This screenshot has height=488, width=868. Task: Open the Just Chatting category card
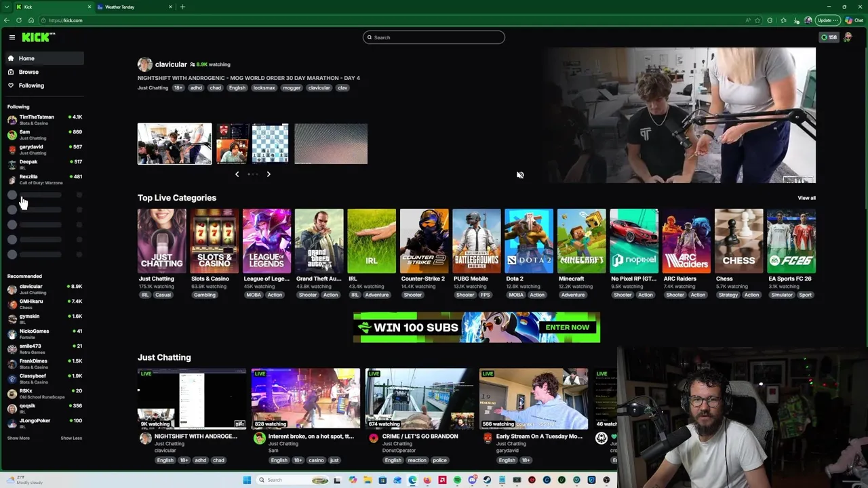click(x=161, y=241)
